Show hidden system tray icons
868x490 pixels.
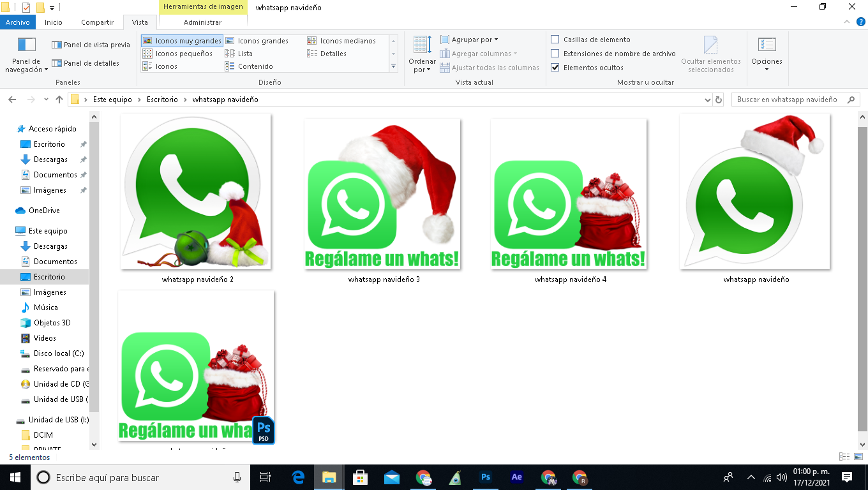[751, 477]
